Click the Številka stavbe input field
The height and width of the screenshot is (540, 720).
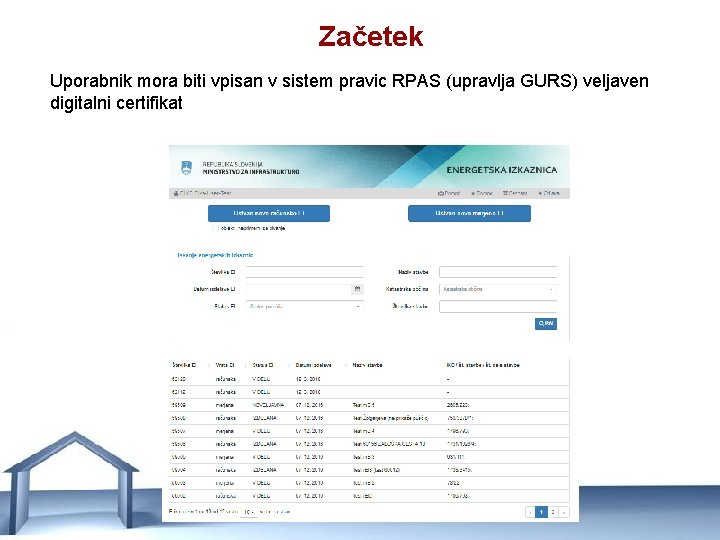click(498, 306)
